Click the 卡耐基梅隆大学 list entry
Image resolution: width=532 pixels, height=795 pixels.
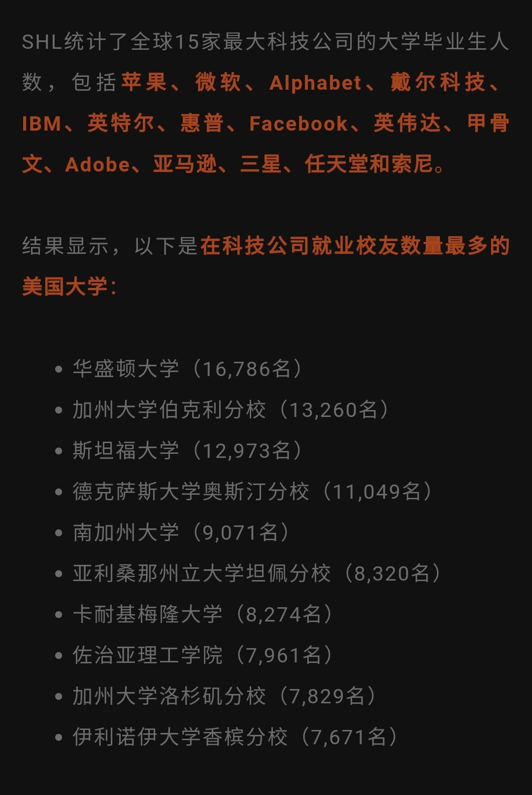(x=202, y=614)
